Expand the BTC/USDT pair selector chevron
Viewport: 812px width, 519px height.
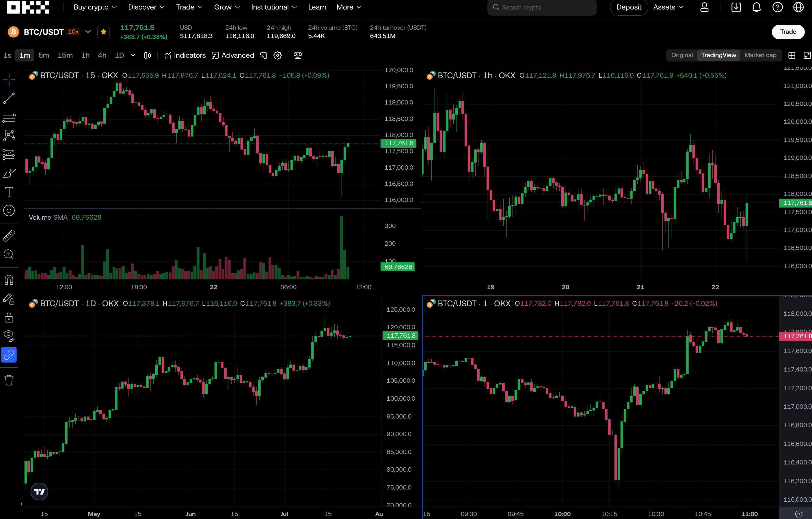coord(88,32)
